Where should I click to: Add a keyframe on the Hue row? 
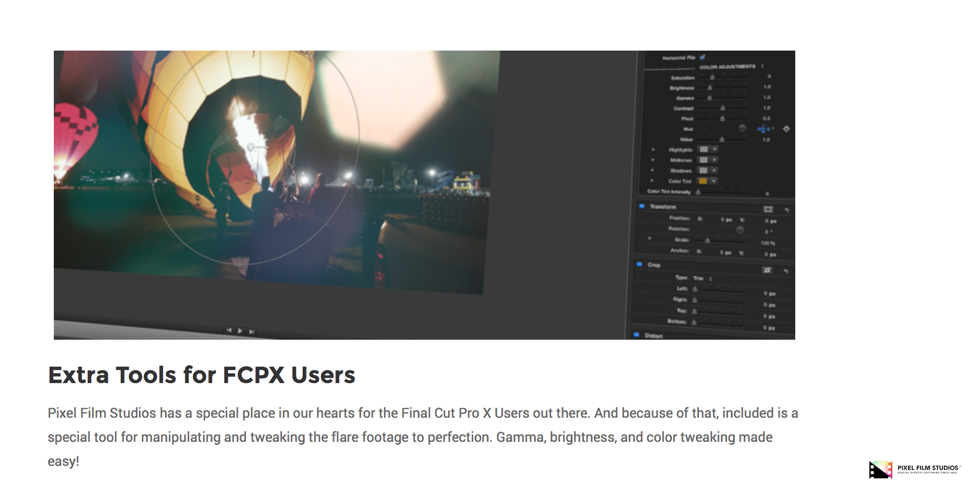786,129
